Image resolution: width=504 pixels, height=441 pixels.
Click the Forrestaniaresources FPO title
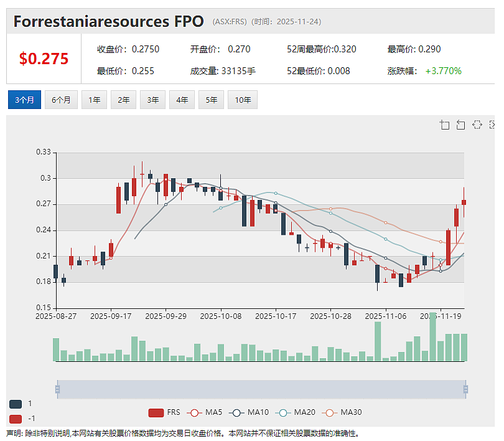tap(109, 22)
